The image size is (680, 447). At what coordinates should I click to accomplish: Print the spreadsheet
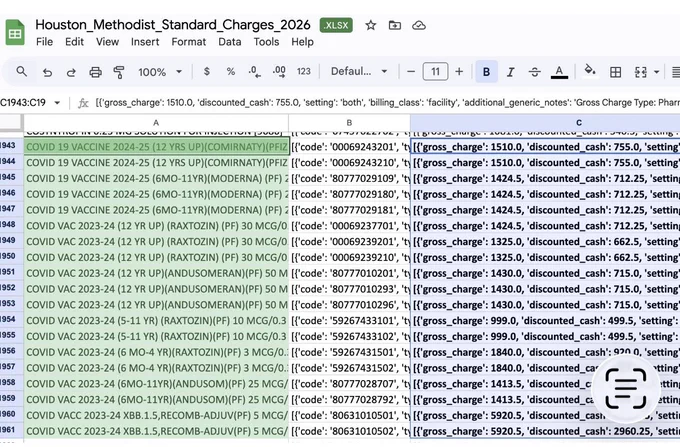click(x=95, y=72)
